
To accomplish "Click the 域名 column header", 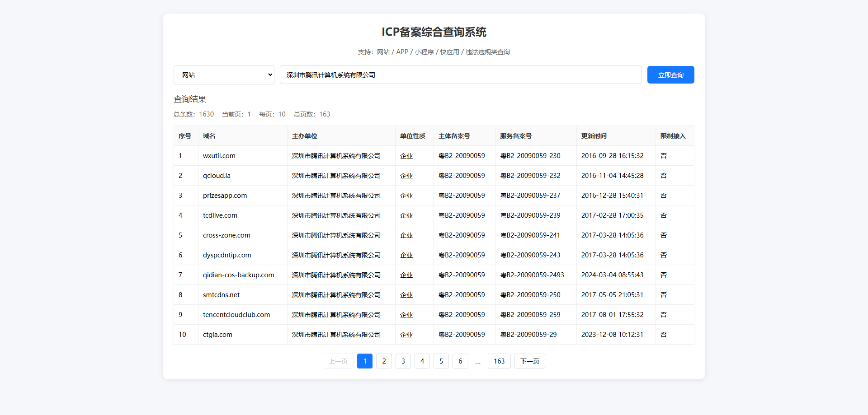I will point(209,136).
